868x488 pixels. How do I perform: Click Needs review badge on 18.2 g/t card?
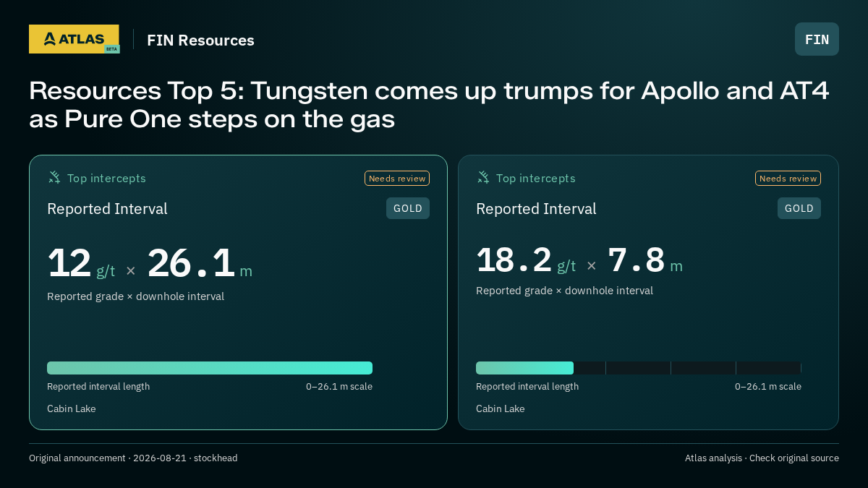788,179
